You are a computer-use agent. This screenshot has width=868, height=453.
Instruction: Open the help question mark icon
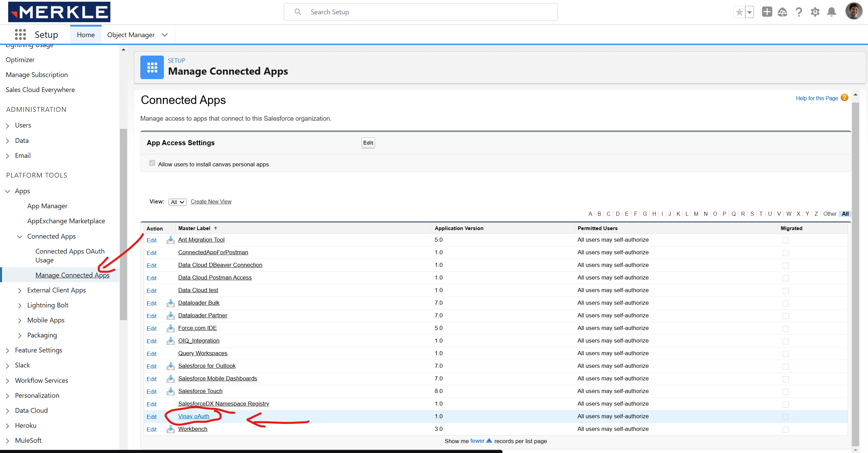tap(799, 12)
